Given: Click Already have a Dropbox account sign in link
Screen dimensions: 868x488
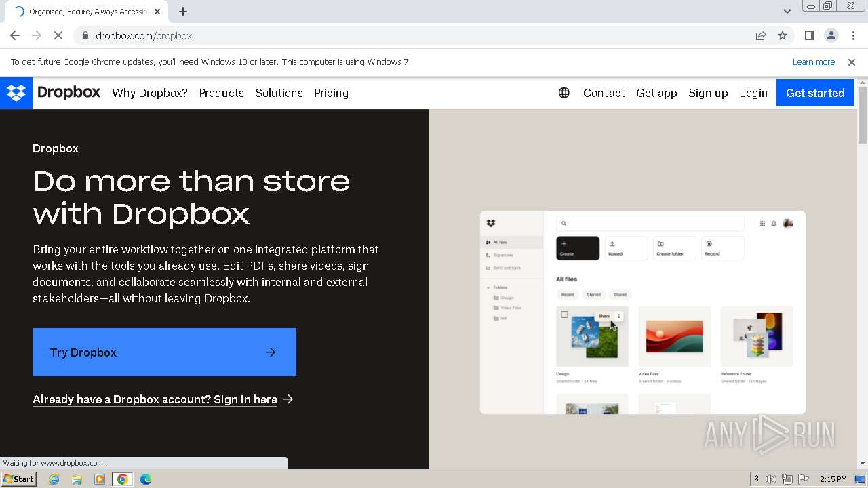Looking at the screenshot, I should (x=163, y=399).
